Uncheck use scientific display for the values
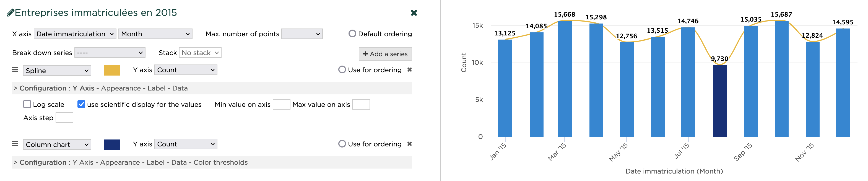Viewport: 868px width, 181px height. [x=81, y=105]
